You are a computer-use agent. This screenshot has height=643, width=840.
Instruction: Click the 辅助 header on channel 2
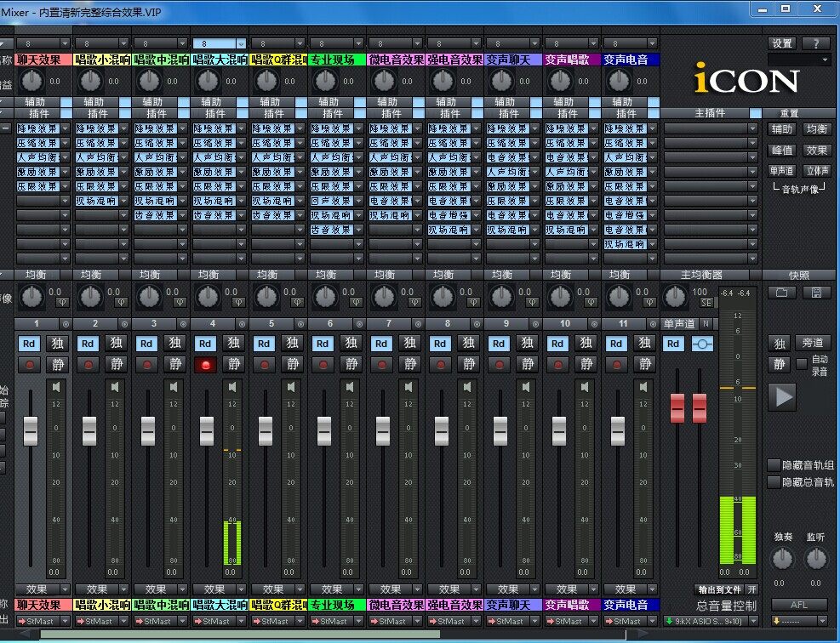(94, 102)
